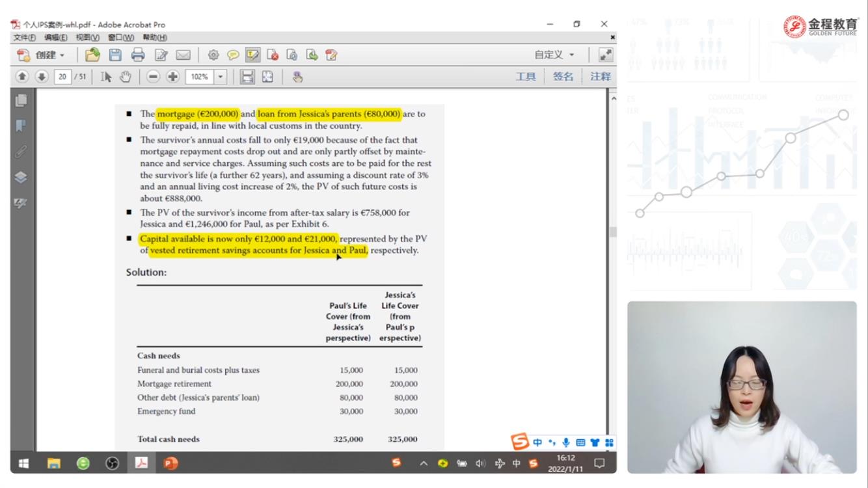Screen dimensions: 868x488
Task: Show hidden system tray icons chevron
Action: coord(423,463)
